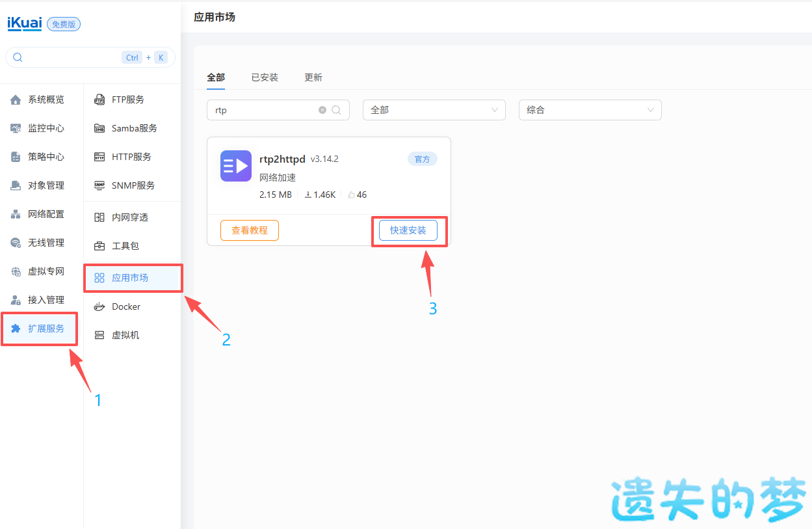This screenshot has height=529, width=812.
Task: Click the rtp2httpd app icon
Action: (x=236, y=166)
